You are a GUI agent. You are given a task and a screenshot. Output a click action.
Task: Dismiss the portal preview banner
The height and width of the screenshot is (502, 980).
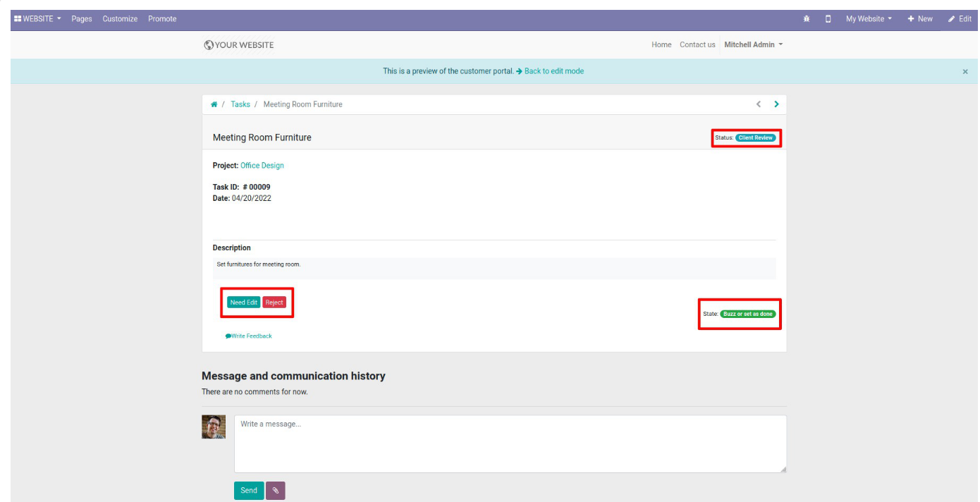[x=965, y=72]
